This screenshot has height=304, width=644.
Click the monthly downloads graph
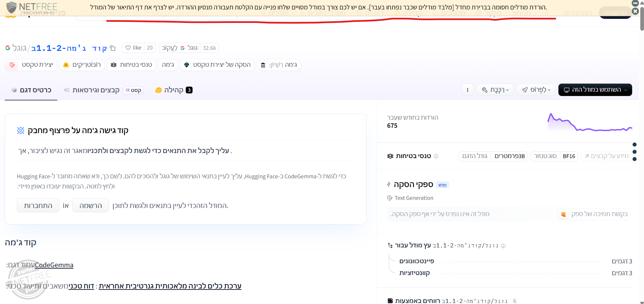[589, 123]
